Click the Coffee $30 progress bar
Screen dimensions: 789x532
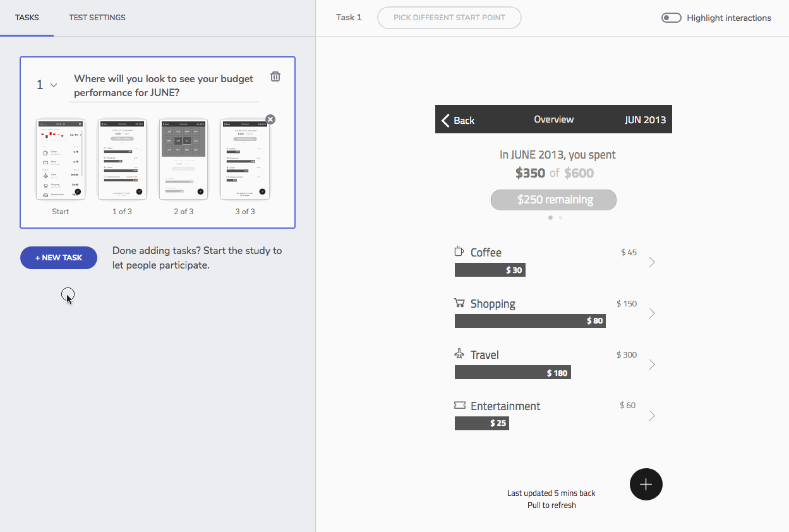coord(490,270)
